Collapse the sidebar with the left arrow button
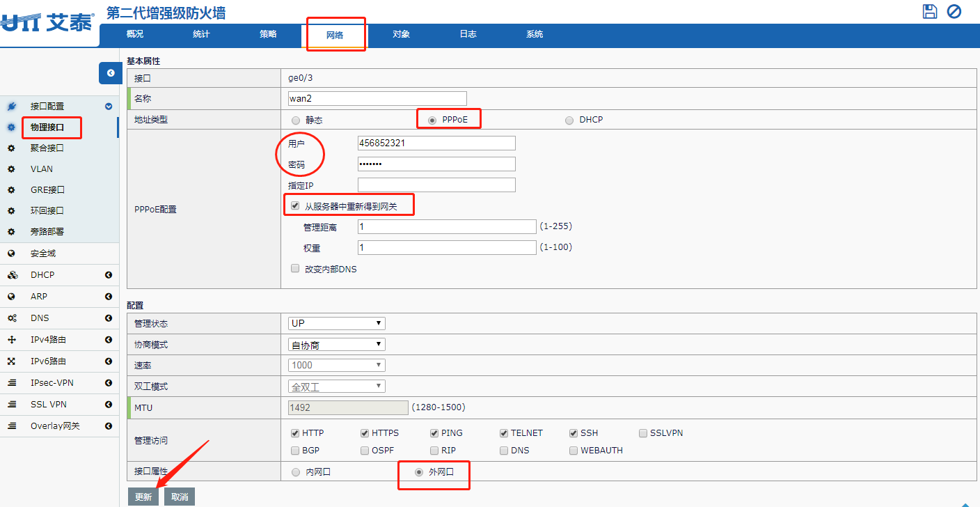 [110, 73]
